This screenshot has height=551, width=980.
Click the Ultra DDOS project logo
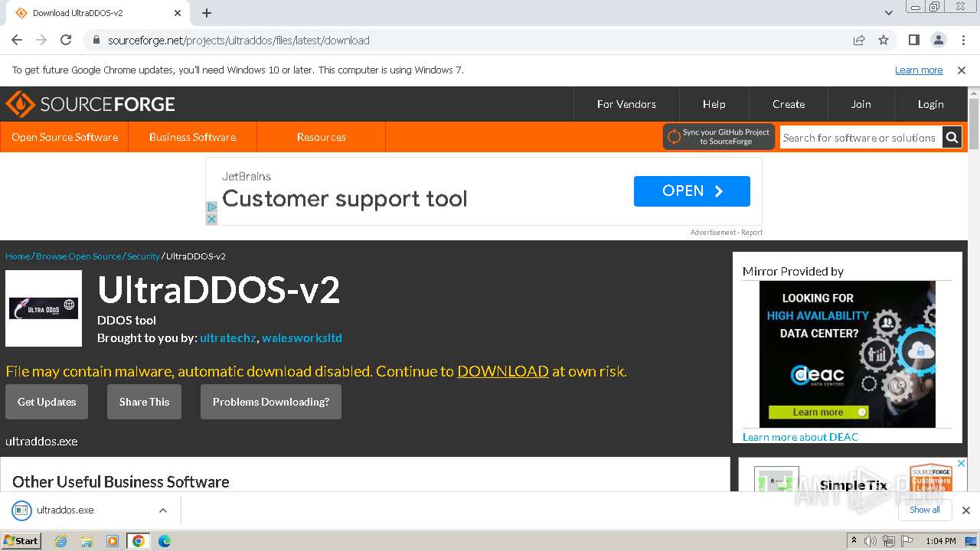(x=44, y=308)
